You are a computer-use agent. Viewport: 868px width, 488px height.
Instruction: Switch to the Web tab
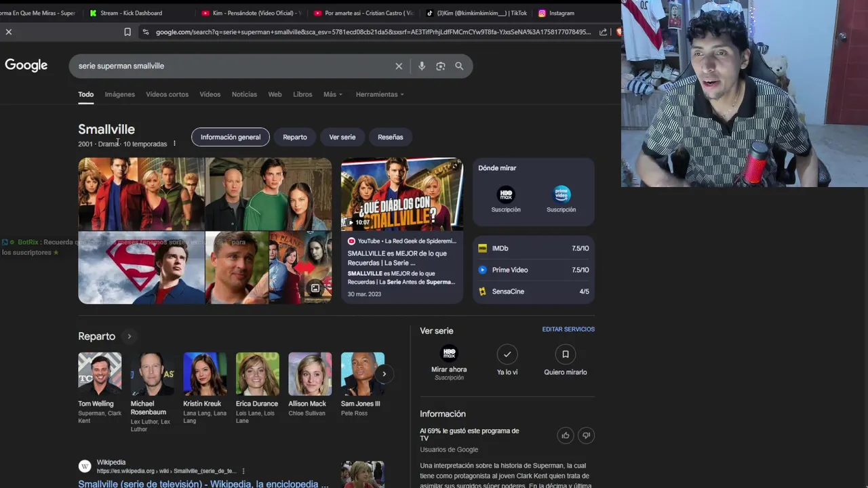[275, 94]
